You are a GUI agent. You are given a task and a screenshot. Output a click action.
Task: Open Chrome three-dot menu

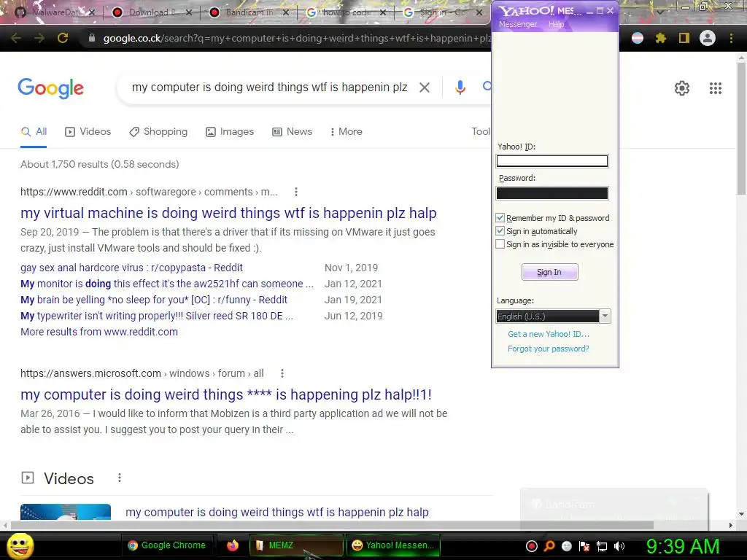point(731,38)
